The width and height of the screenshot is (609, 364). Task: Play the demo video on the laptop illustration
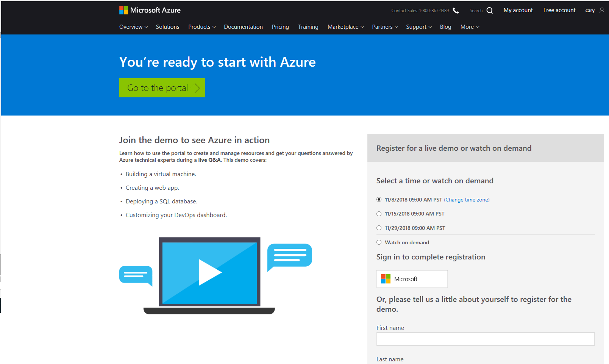(x=210, y=272)
